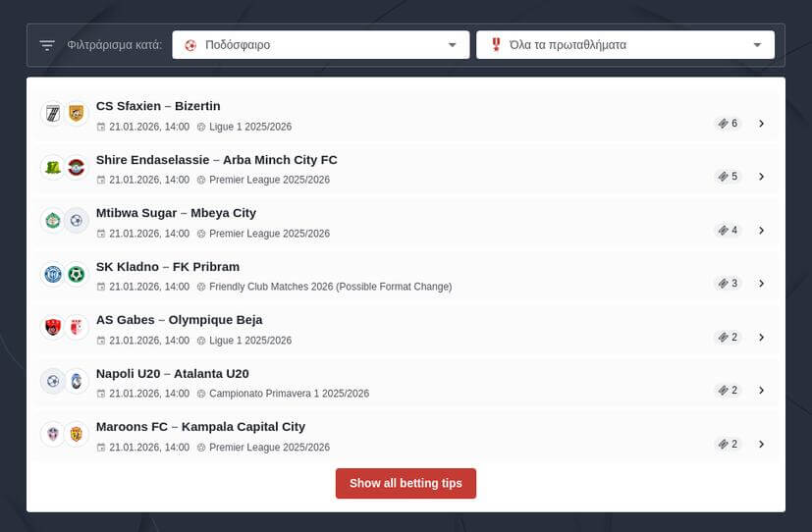Expand the SK Kladno match chevron
The width and height of the screenshot is (812, 532).
pyautogui.click(x=761, y=284)
